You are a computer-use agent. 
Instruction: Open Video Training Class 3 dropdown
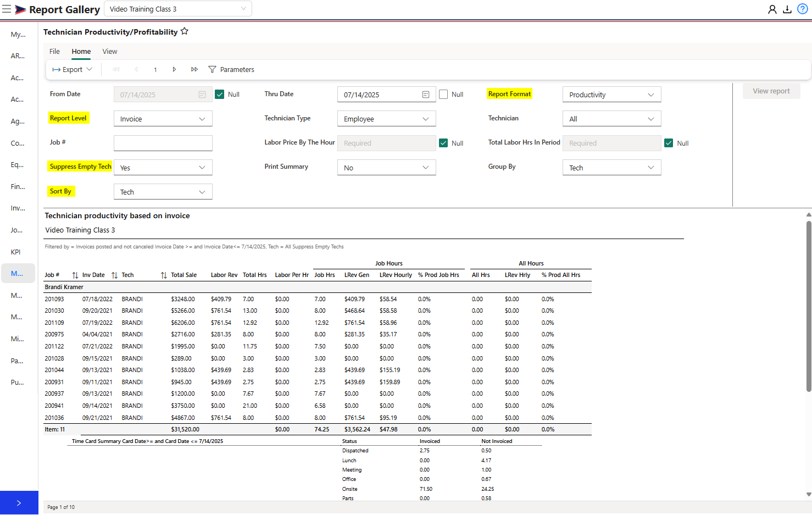178,9
